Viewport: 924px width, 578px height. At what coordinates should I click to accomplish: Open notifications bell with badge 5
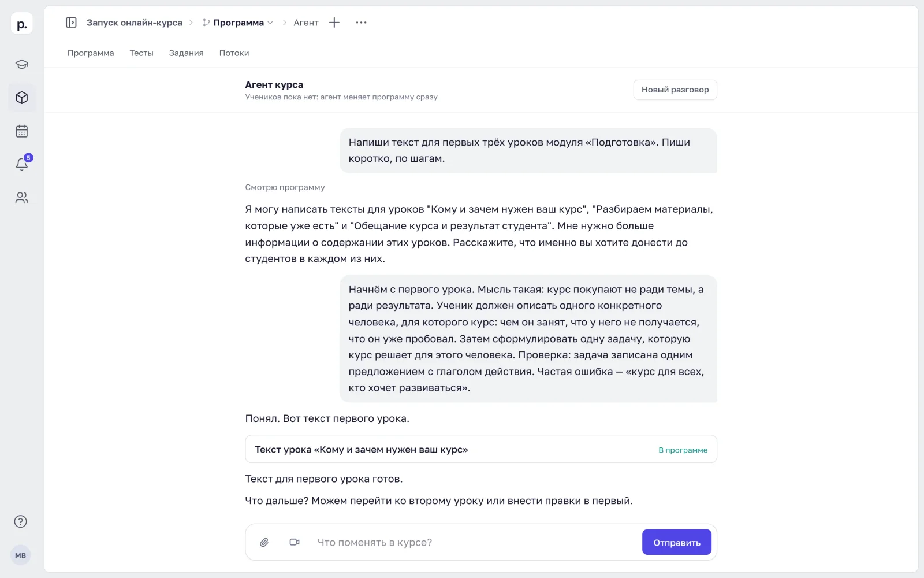pos(23,164)
